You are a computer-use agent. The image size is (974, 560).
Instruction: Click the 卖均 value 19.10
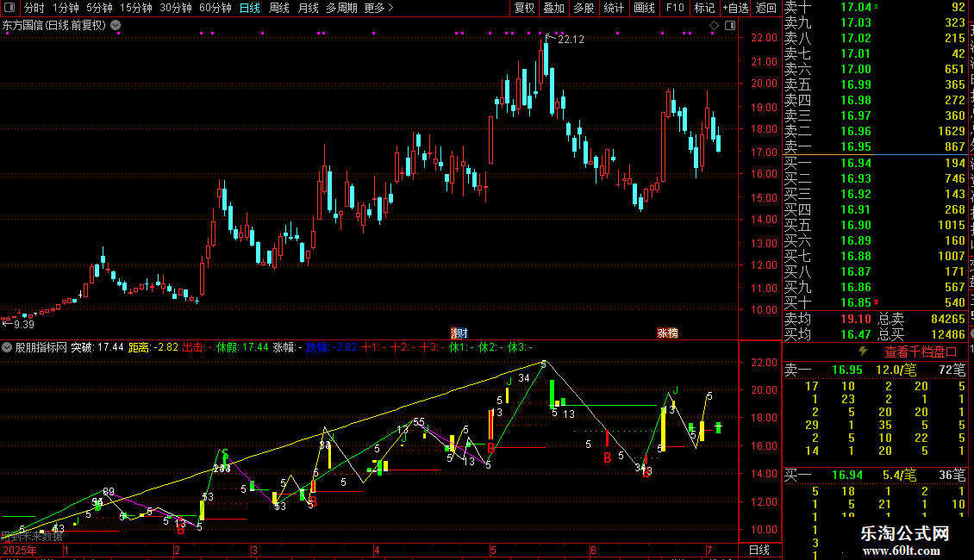pyautogui.click(x=855, y=319)
